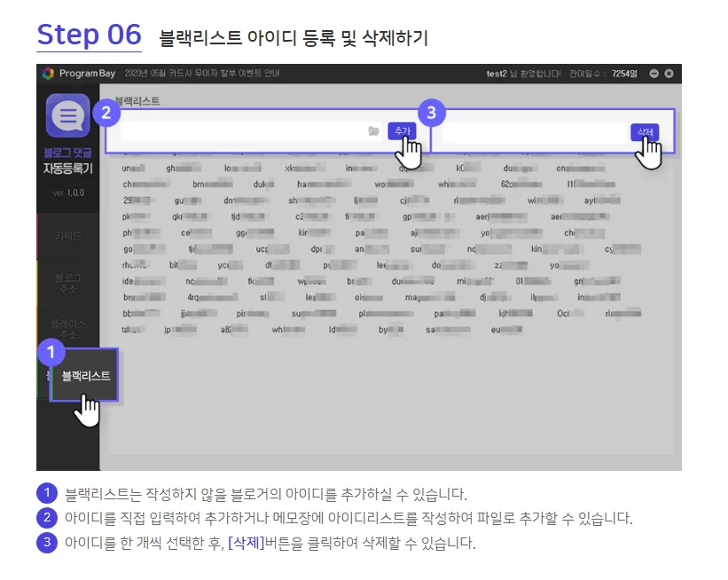Select blacklist entry starting with 'un'
Image resolution: width=728 pixels, height=580 pixels.
point(133,169)
